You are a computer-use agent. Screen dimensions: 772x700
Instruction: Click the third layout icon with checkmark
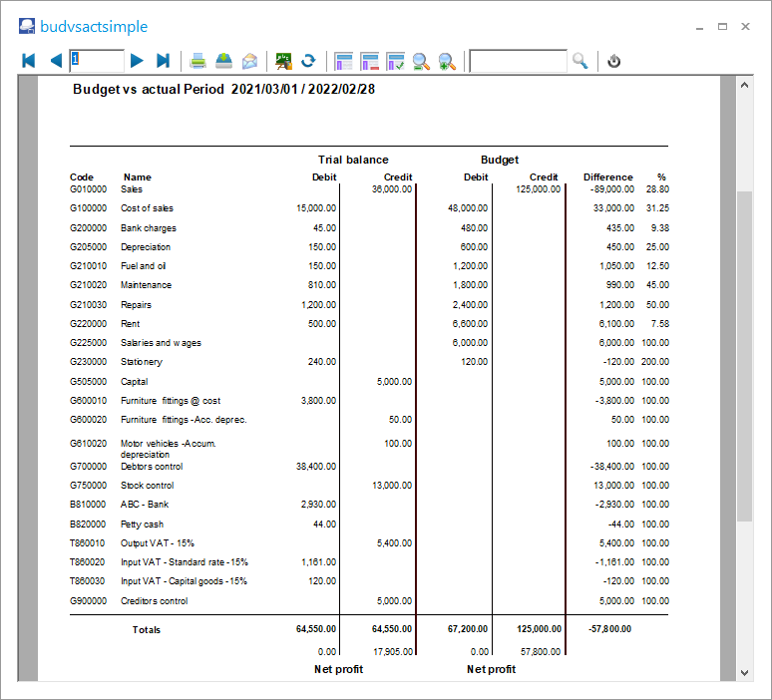click(395, 61)
